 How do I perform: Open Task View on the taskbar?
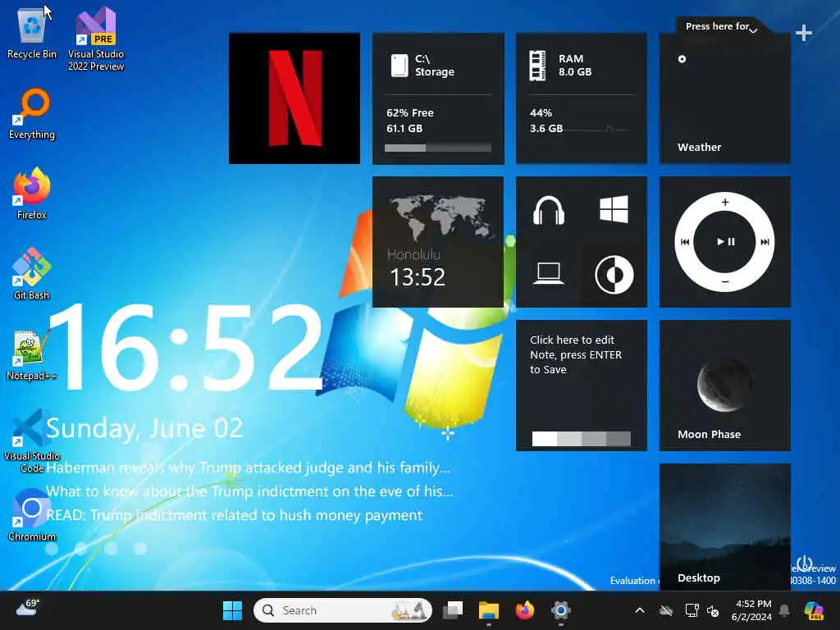tap(453, 610)
